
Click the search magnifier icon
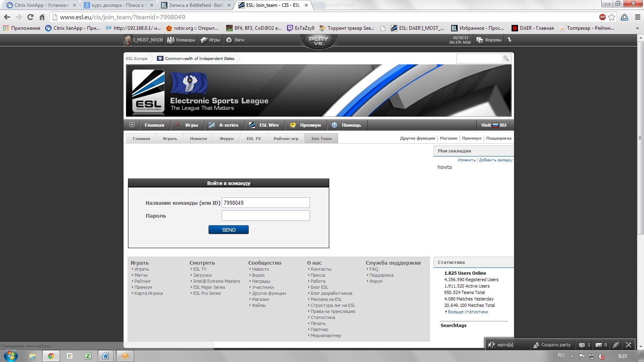[x=506, y=58]
